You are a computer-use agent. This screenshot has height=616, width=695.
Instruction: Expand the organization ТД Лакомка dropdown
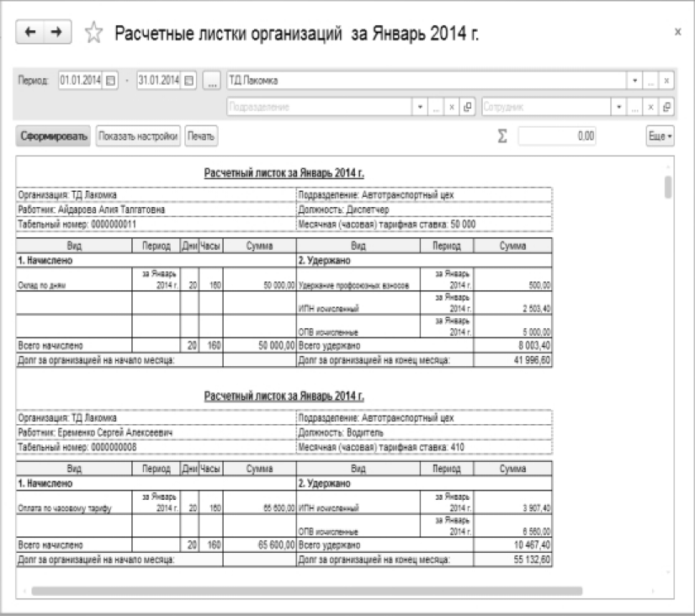[x=634, y=81]
